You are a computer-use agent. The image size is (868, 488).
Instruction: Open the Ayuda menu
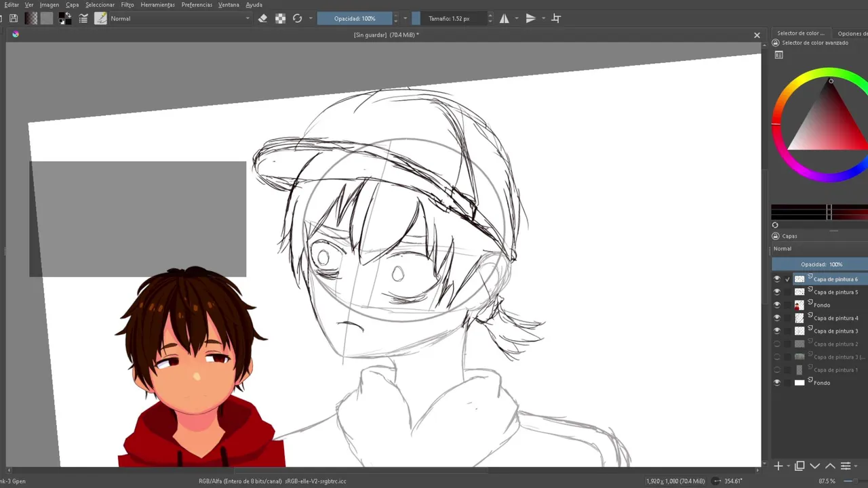coord(254,5)
